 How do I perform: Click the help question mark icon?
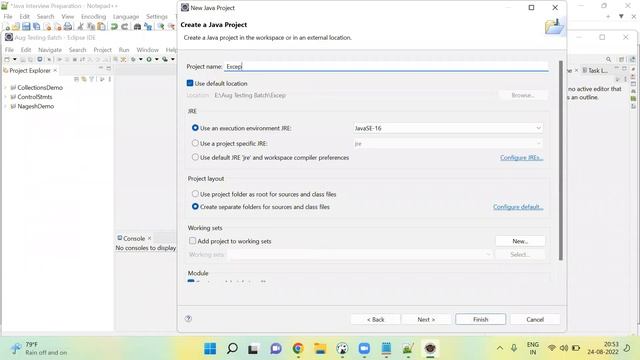point(188,319)
